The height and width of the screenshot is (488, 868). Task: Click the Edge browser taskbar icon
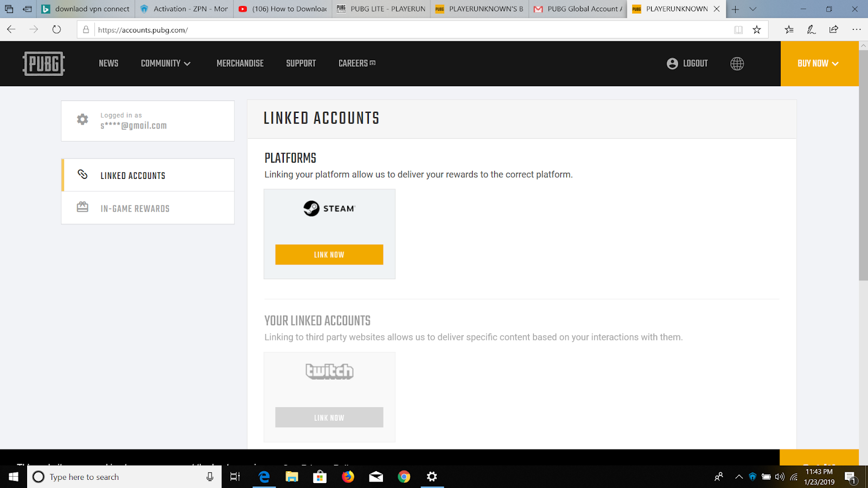(x=264, y=477)
